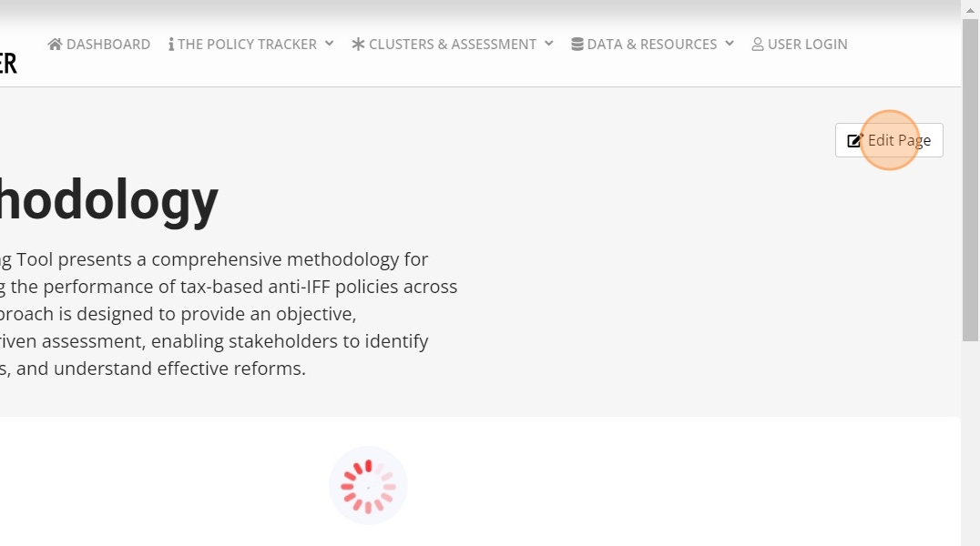
Task: Click the methodology page heading text
Action: point(108,201)
